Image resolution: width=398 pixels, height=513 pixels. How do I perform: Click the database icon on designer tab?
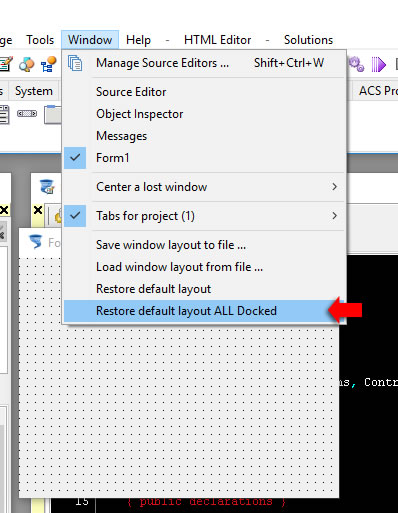click(47, 187)
